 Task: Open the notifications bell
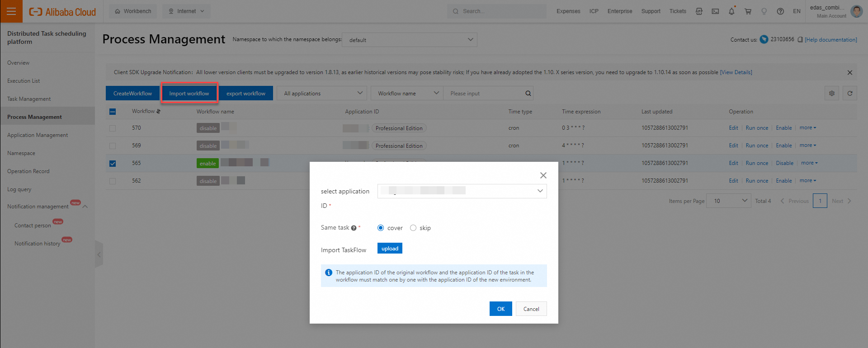click(731, 11)
